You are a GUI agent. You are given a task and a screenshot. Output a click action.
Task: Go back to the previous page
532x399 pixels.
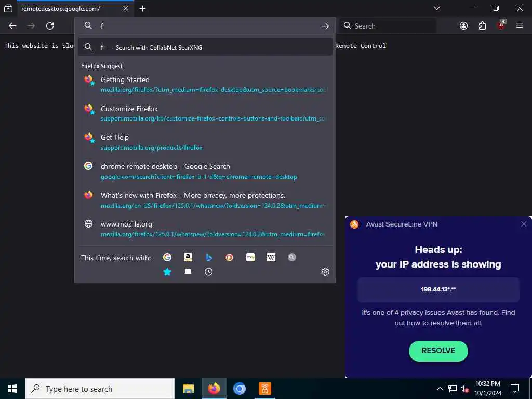(12, 26)
